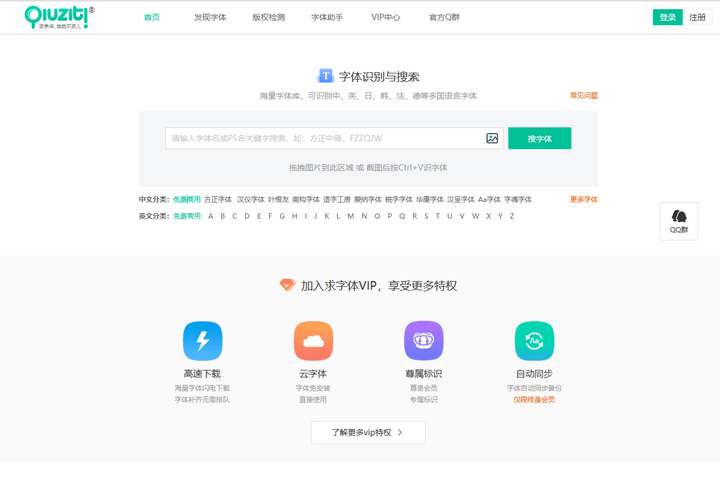Select letter P in English categories

[390, 216]
